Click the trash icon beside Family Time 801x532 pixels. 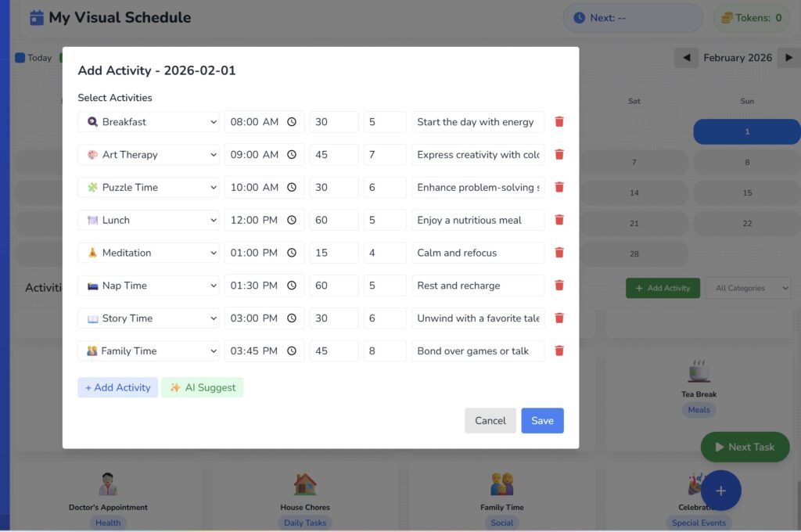click(559, 350)
